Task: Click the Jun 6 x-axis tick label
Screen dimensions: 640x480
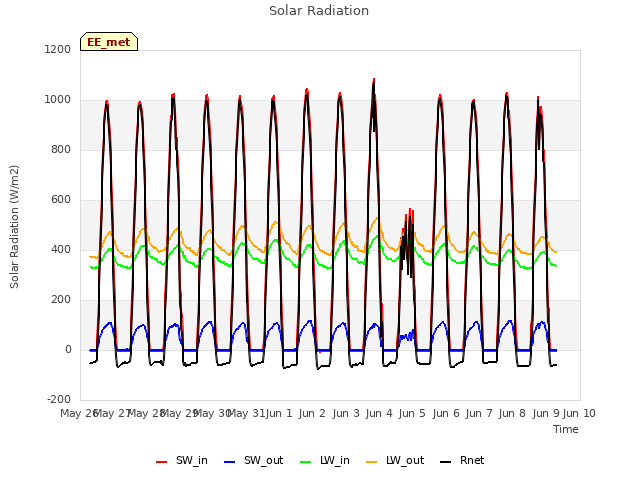Action: pos(446,413)
